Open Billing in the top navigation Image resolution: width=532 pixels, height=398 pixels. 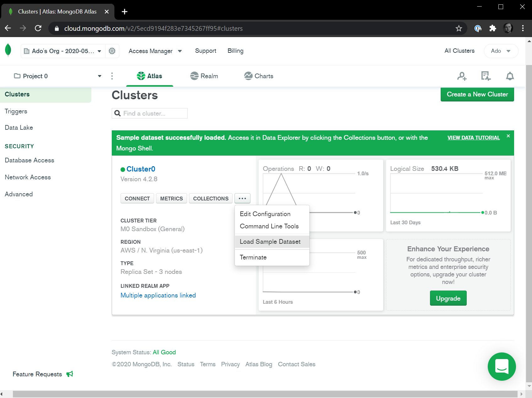tap(235, 51)
